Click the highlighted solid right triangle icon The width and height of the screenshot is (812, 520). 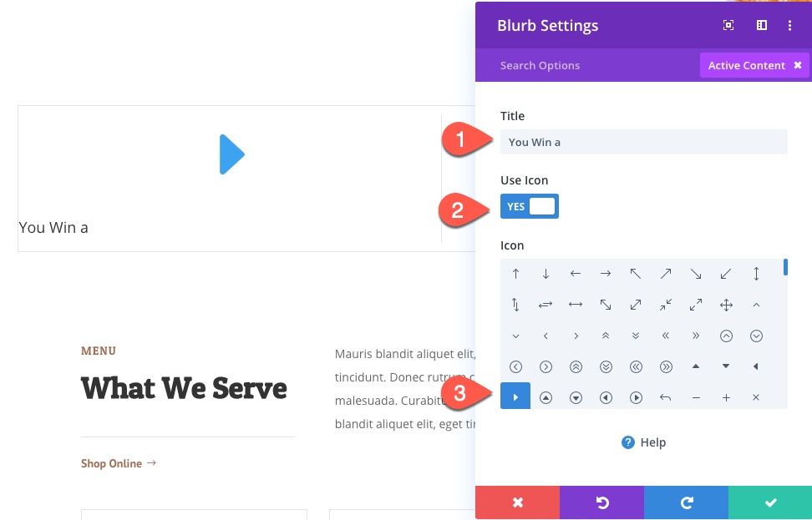point(515,396)
